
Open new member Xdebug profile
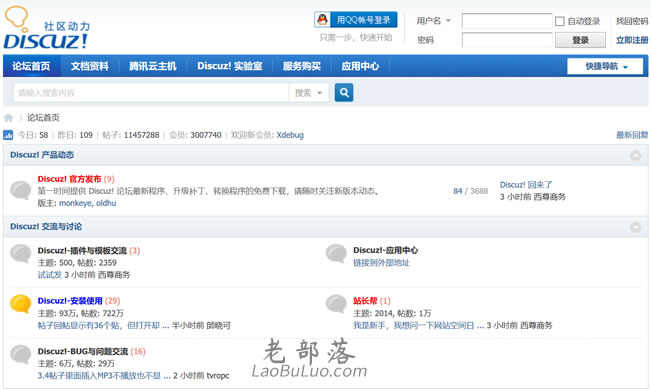pos(290,135)
